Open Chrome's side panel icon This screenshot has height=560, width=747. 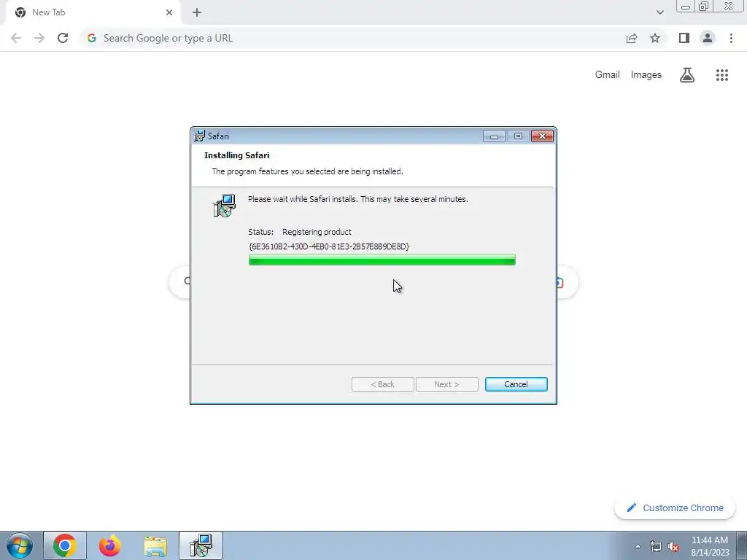coord(684,38)
